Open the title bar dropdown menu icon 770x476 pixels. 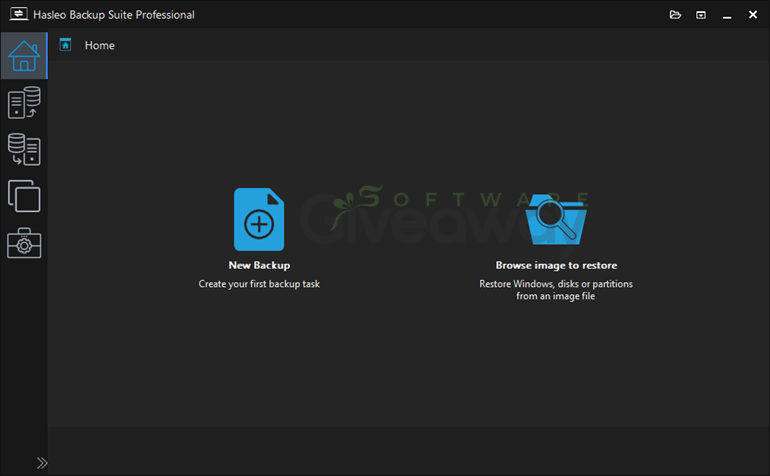[701, 15]
